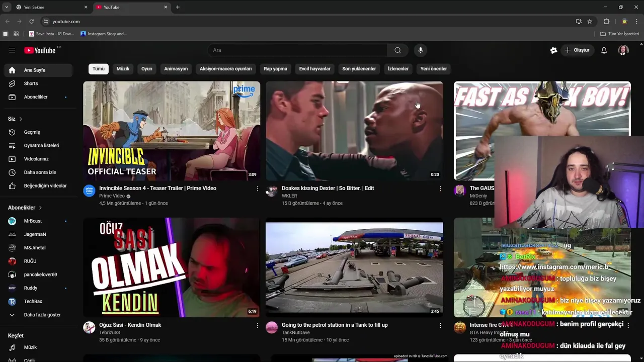The width and height of the screenshot is (644, 362).
Task: Open more options for the Tank petrol station video
Action: pos(440,326)
